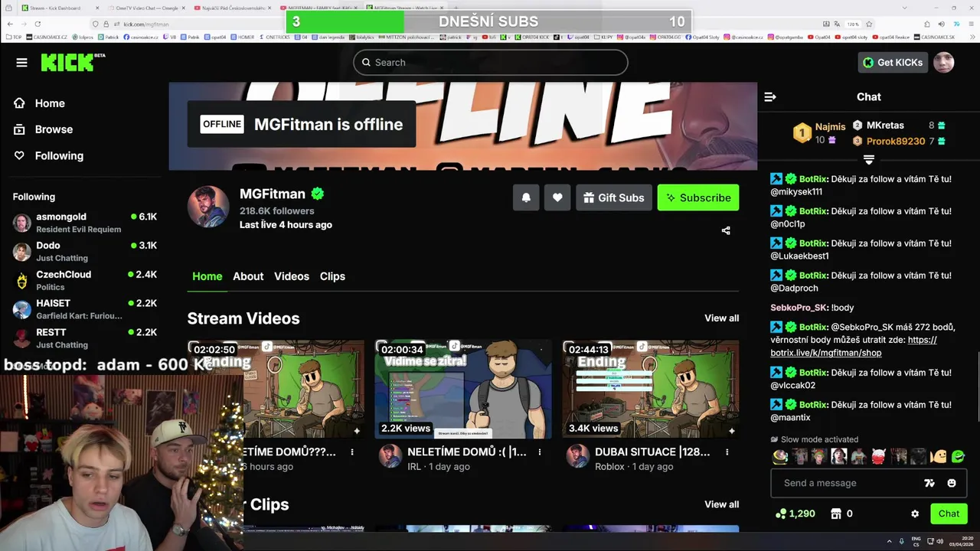
Task: Click the KICK logo
Action: 73,62
